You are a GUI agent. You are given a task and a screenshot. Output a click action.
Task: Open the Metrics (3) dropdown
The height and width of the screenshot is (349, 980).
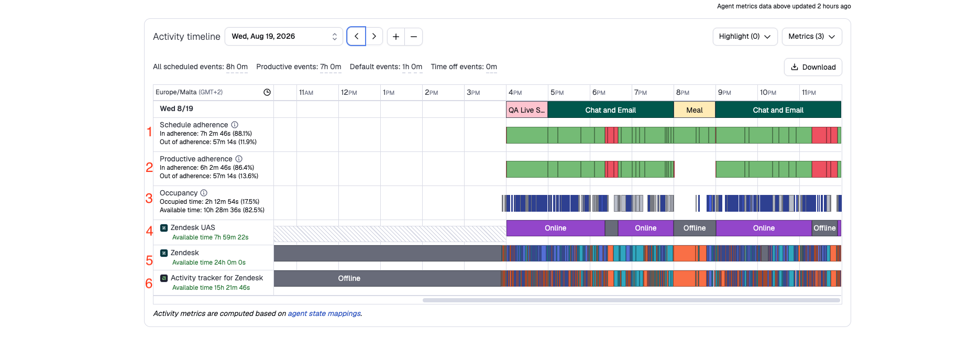coord(812,37)
